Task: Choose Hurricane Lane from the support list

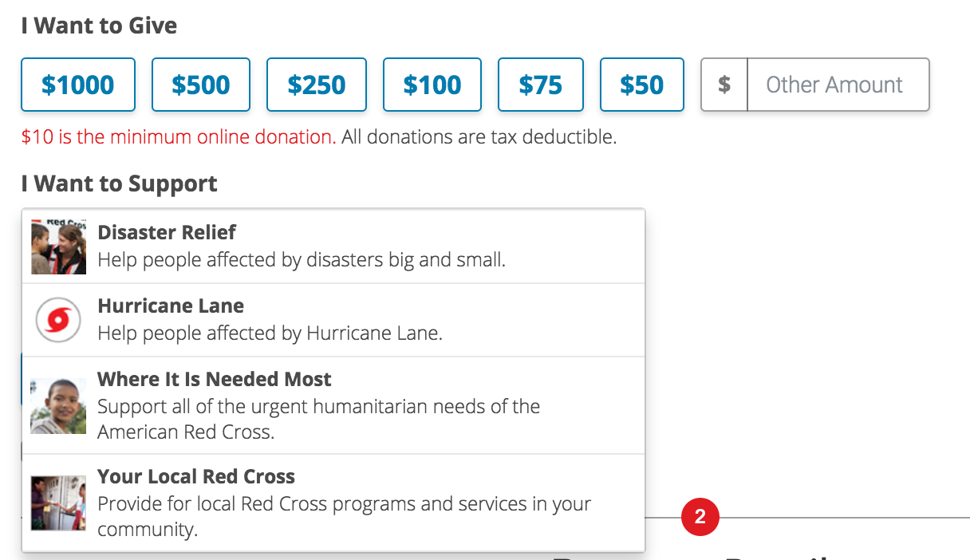Action: point(171,306)
